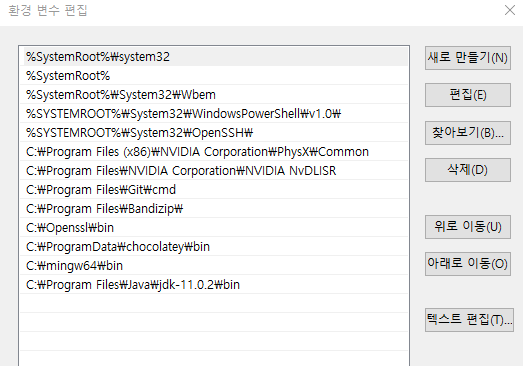Select the System32\OpenSSH\ path entry
The width and height of the screenshot is (523, 366).
214,133
